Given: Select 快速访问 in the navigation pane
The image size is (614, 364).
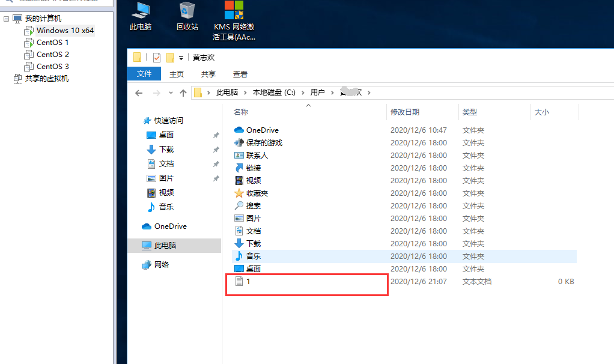Looking at the screenshot, I should 168,121.
